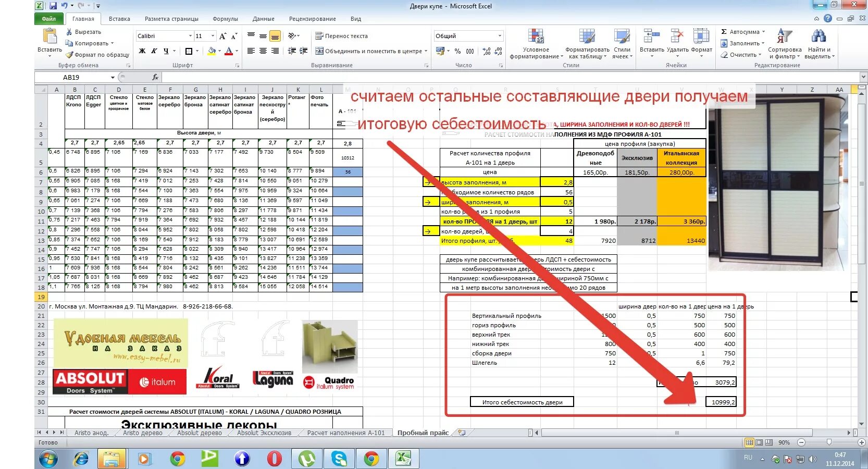The height and width of the screenshot is (469, 868).
Task: Click the Windows Start orb
Action: pos(48,459)
